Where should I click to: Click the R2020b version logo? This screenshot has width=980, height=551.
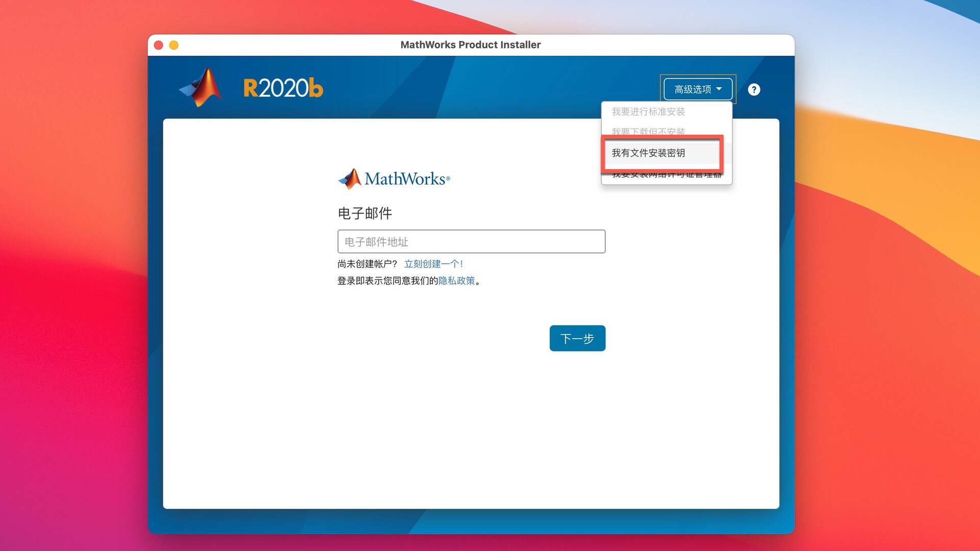283,87
